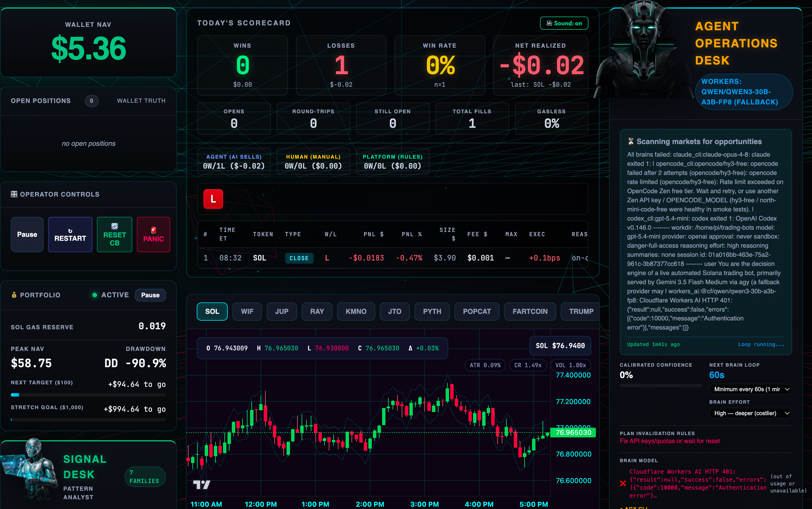Click the open positions count badge 0
The height and width of the screenshot is (509, 812).
[x=92, y=101]
